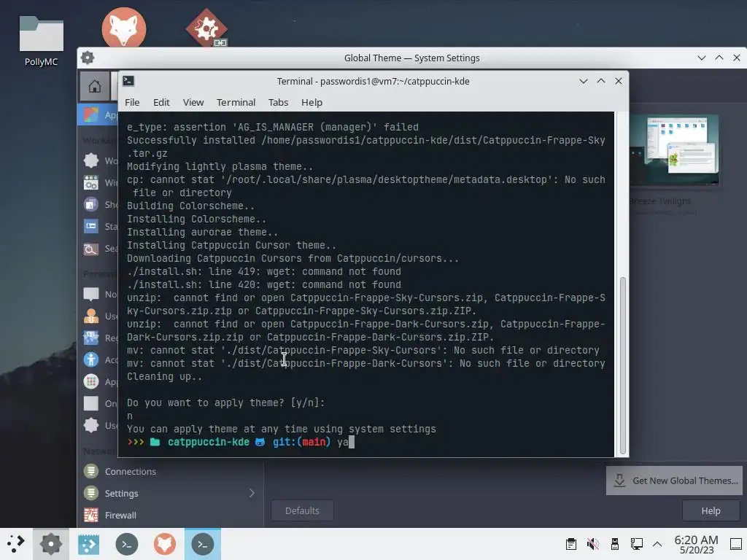Click the Notifications sidebar icon
The image size is (747, 560).
pyautogui.click(x=91, y=295)
